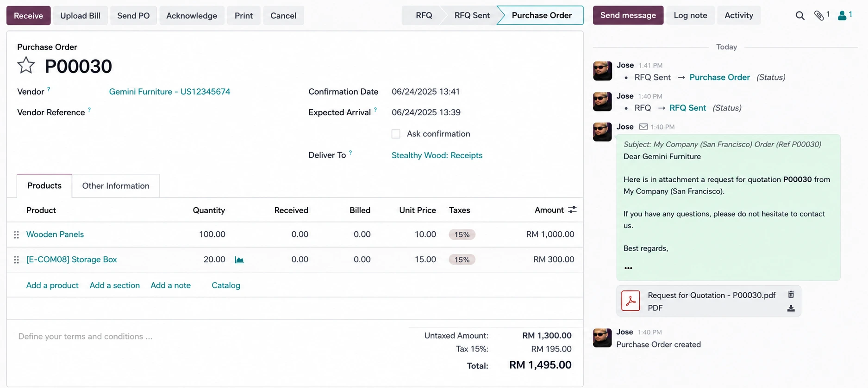
Task: Click confirmation date 06/24/2025 13:41
Action: click(x=425, y=92)
